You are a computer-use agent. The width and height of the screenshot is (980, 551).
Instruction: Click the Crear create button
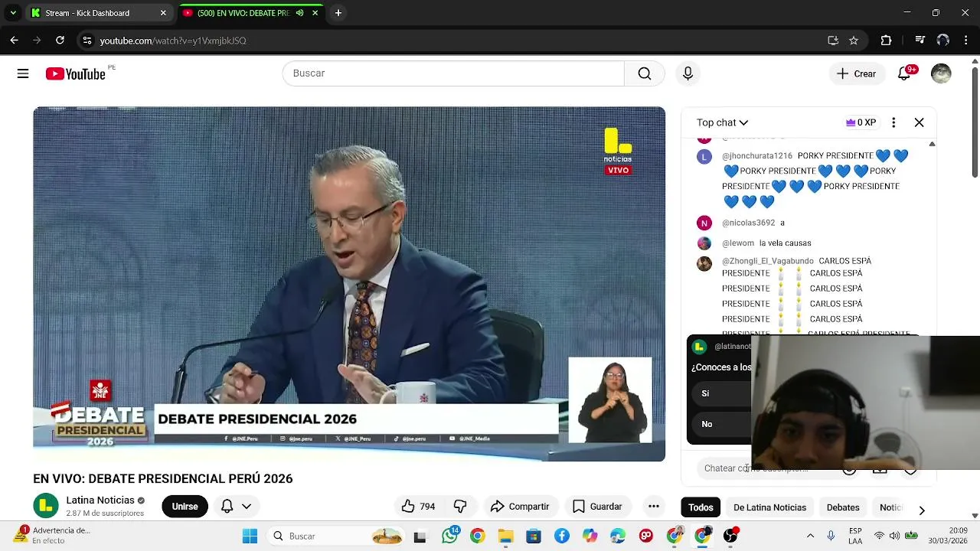856,73
